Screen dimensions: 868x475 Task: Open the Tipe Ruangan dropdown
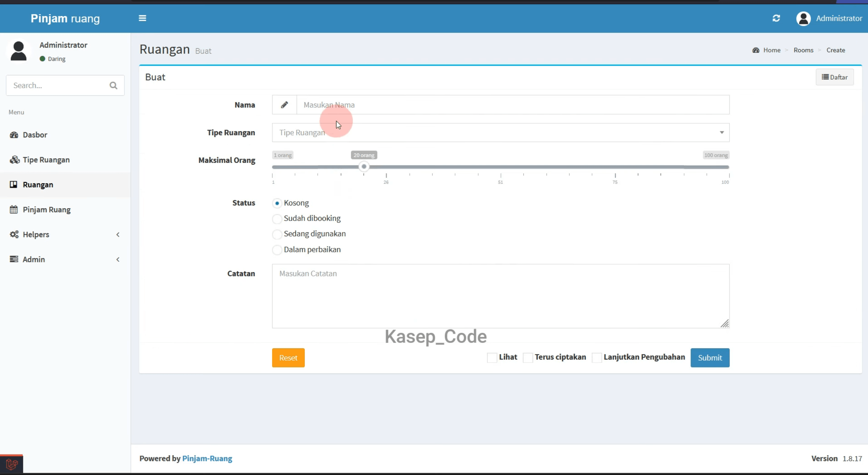pyautogui.click(x=501, y=132)
